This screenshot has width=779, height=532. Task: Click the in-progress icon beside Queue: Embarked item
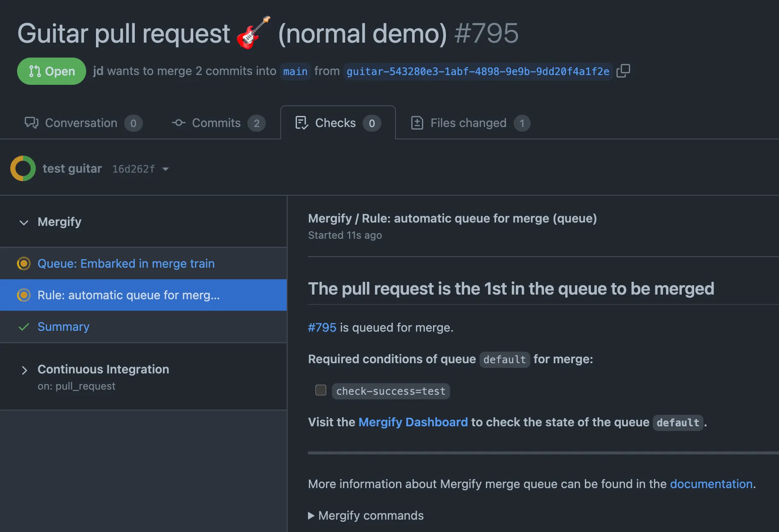24,263
